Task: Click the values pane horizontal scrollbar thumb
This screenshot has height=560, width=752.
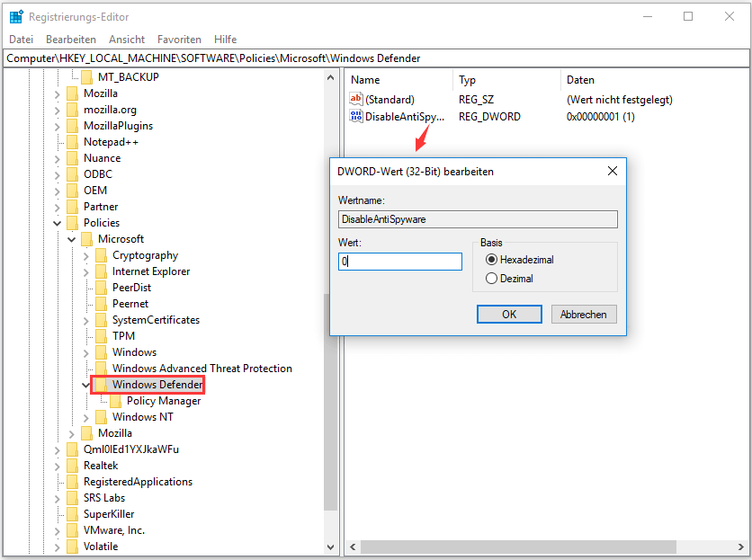Action: coord(518,547)
